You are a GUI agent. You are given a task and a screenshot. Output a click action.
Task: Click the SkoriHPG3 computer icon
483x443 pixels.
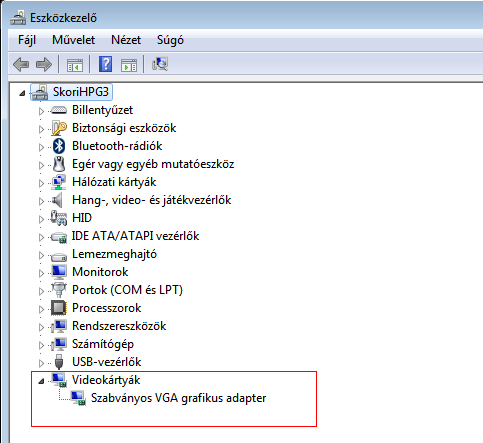(40, 92)
